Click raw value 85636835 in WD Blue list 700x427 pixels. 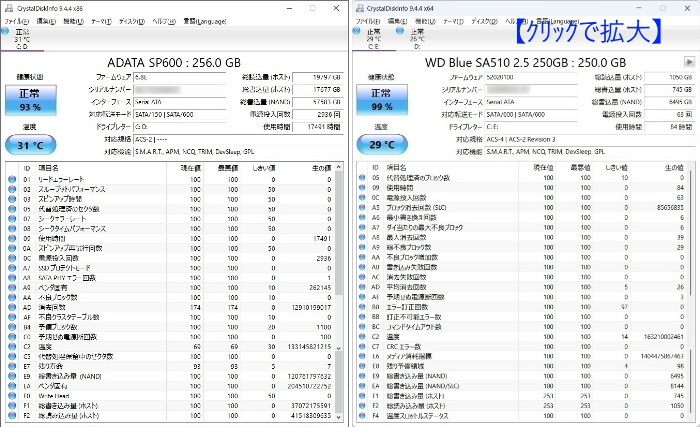670,207
